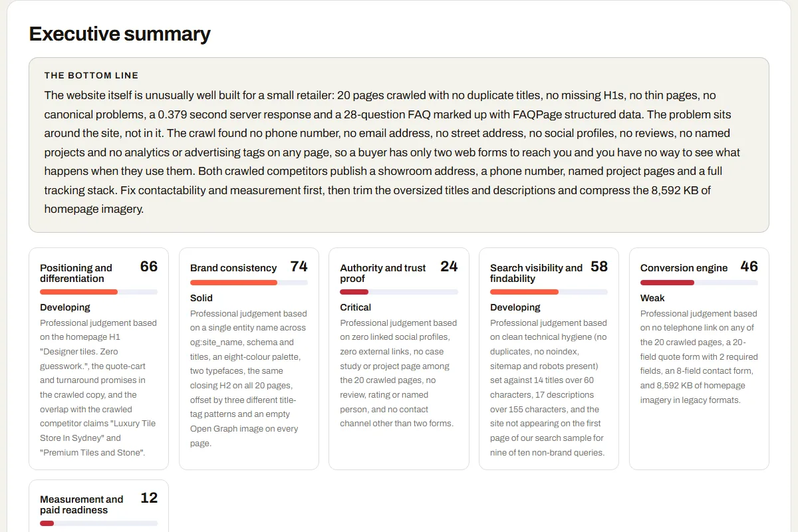Click the Critical status label

point(356,307)
